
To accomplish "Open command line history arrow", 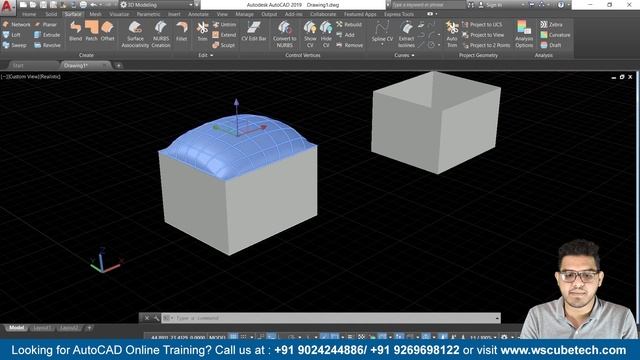I will [497, 318].
